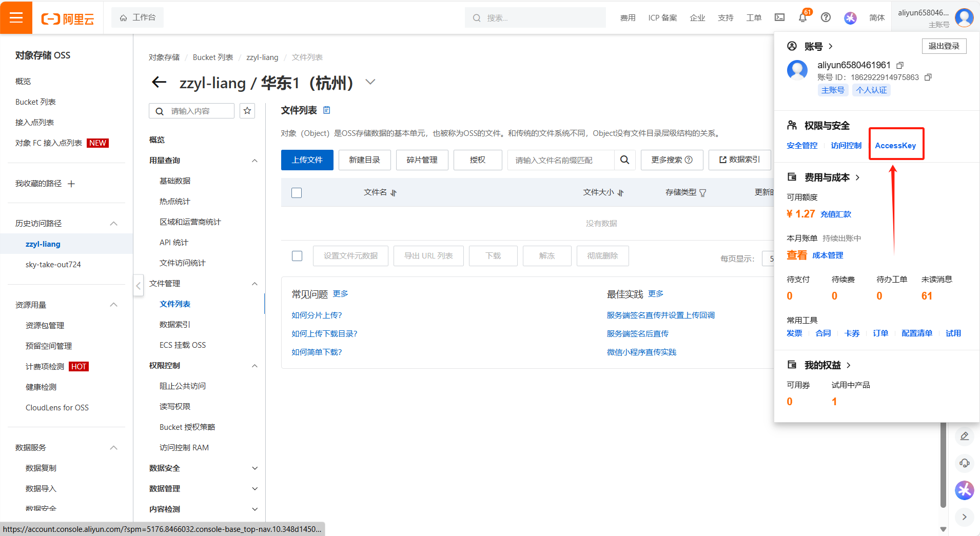This screenshot has height=536, width=980.
Task: Open 如何分片上传? FAQ link
Action: pos(317,315)
